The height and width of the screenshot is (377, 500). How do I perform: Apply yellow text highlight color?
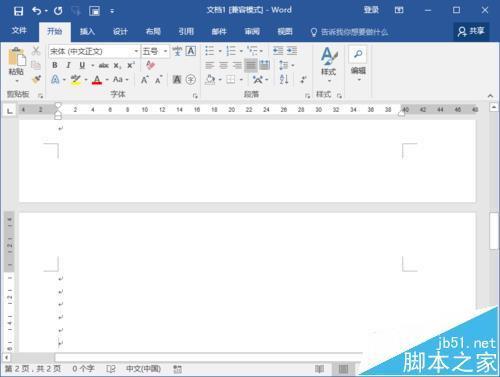[76, 80]
